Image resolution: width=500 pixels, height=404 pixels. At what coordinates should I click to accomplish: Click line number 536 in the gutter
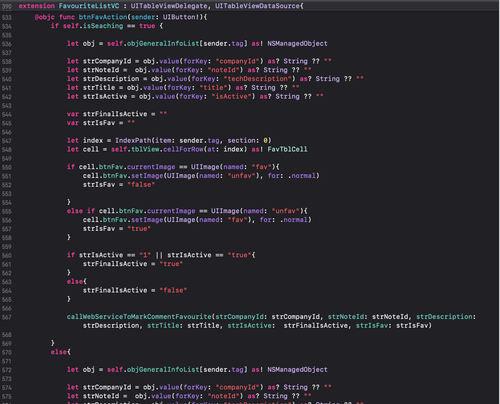(7, 44)
